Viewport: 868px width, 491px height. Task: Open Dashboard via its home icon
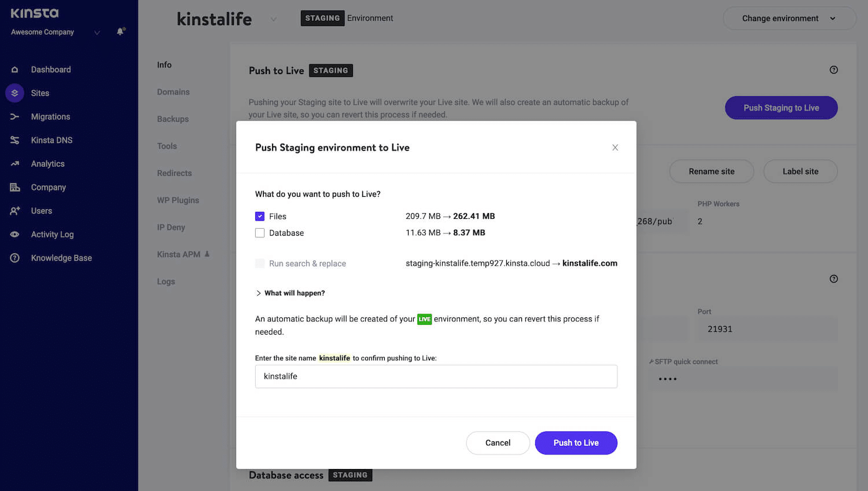pyautogui.click(x=15, y=69)
